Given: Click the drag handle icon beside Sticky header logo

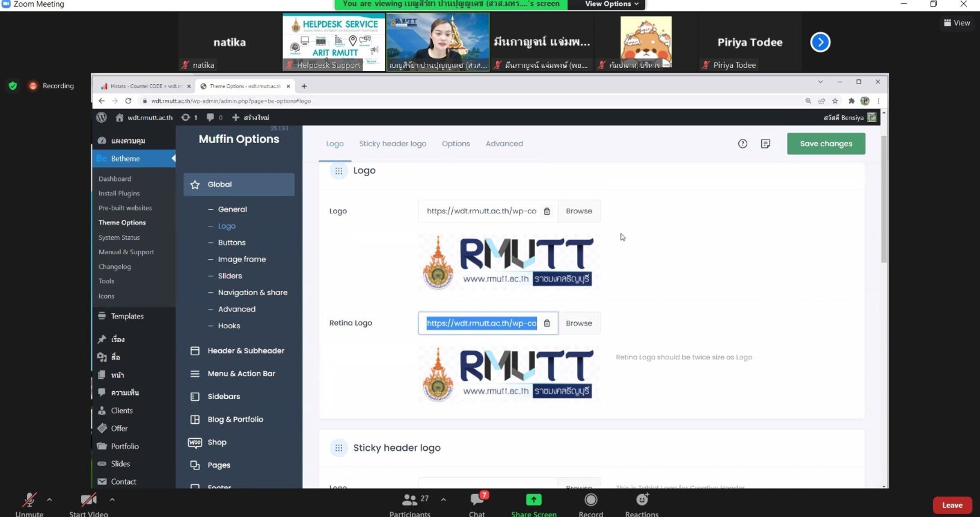Looking at the screenshot, I should (339, 448).
